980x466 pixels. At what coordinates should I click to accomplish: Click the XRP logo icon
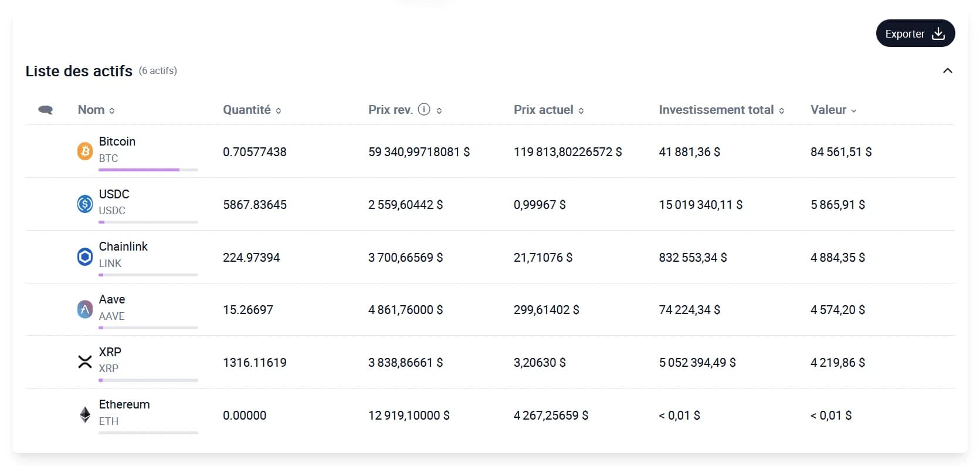pyautogui.click(x=85, y=362)
